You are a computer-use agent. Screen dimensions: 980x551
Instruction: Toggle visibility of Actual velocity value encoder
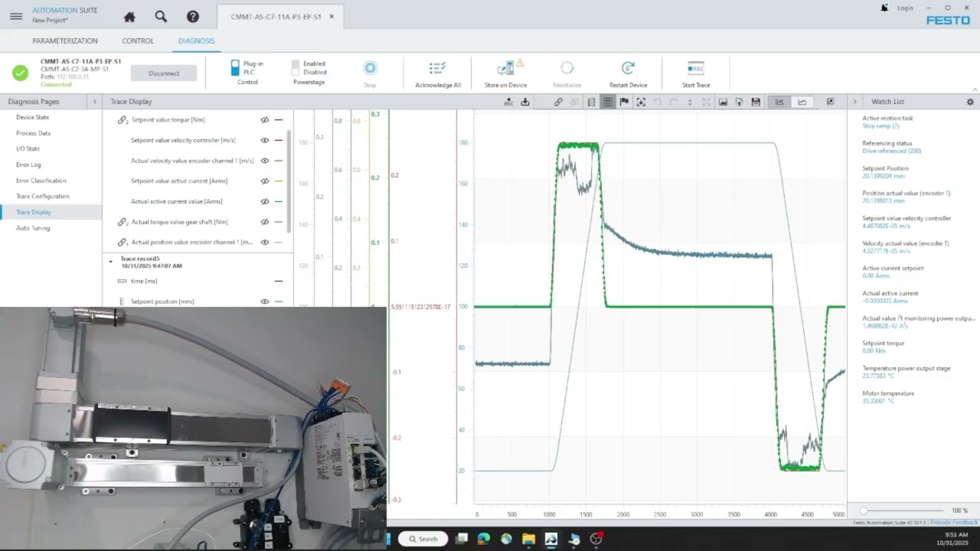click(265, 161)
